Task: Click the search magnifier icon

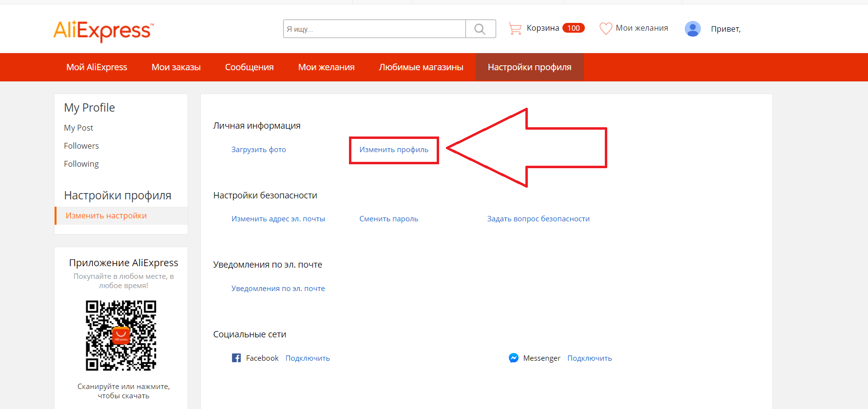Action: point(480,29)
